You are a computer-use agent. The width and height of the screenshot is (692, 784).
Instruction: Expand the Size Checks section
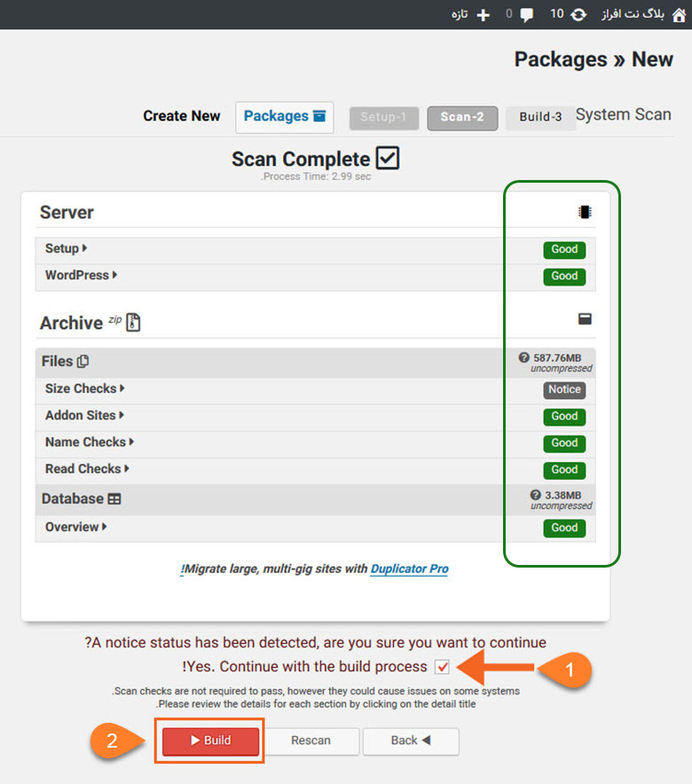point(85,388)
